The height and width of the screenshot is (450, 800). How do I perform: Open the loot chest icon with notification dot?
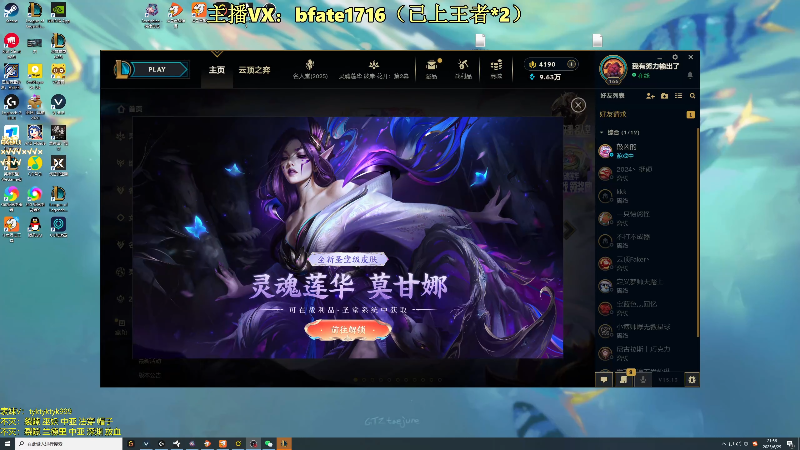[432, 69]
